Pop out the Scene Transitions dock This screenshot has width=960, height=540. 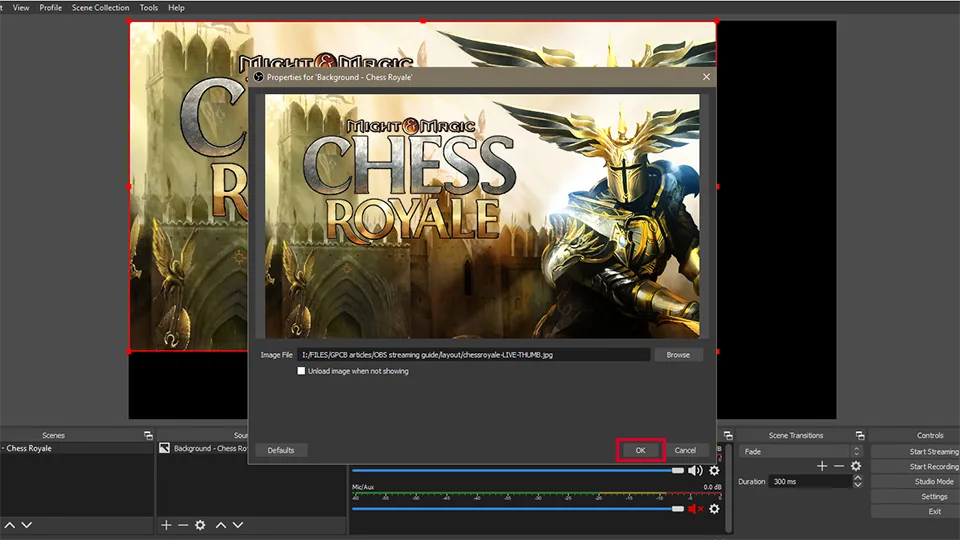point(860,435)
